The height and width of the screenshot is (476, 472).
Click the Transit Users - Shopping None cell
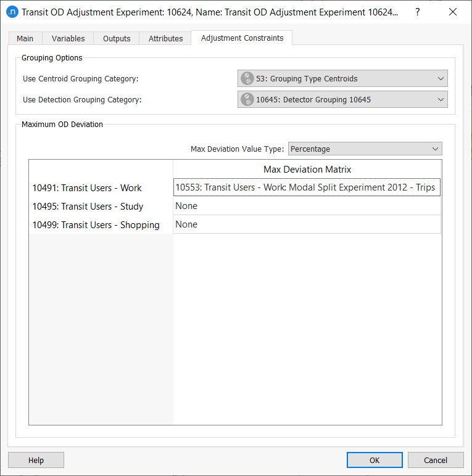(307, 224)
